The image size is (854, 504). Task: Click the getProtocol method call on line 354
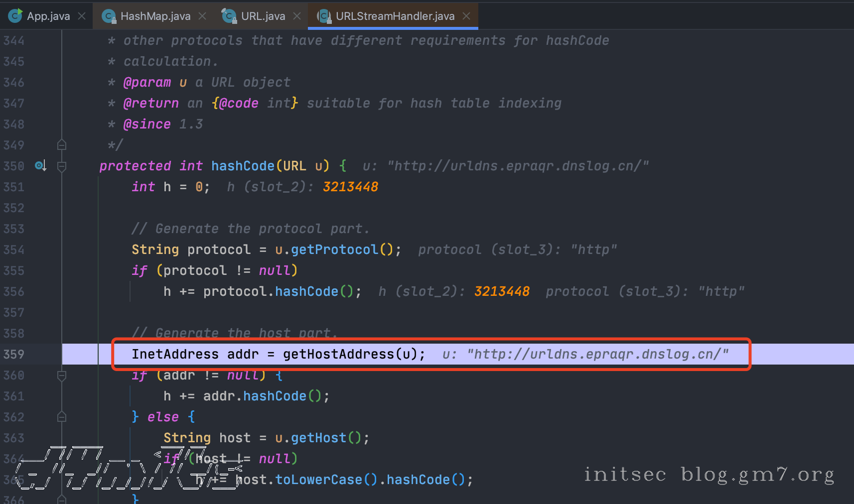coord(334,250)
